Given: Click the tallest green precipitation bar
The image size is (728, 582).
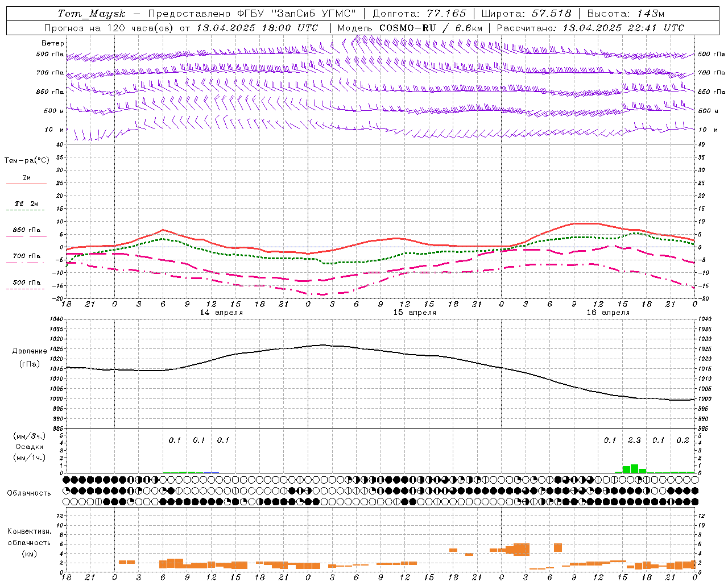Looking at the screenshot, I should click(634, 468).
